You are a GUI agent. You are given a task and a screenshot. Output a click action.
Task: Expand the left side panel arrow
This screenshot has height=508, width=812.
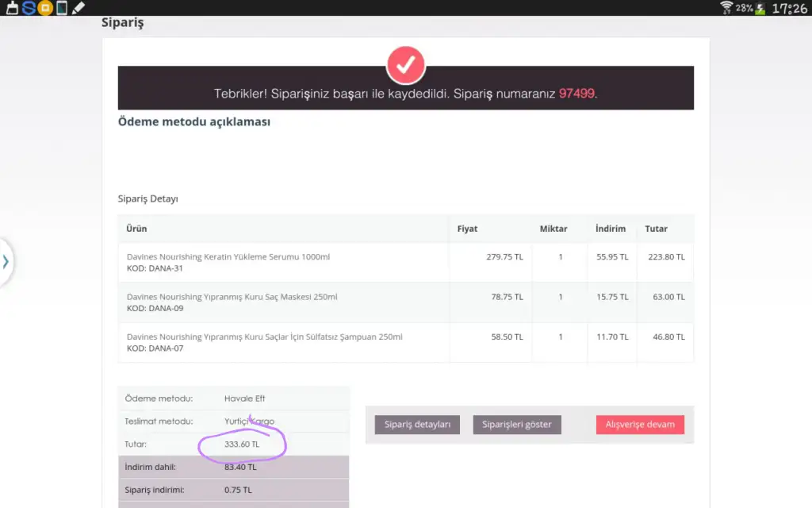point(6,261)
